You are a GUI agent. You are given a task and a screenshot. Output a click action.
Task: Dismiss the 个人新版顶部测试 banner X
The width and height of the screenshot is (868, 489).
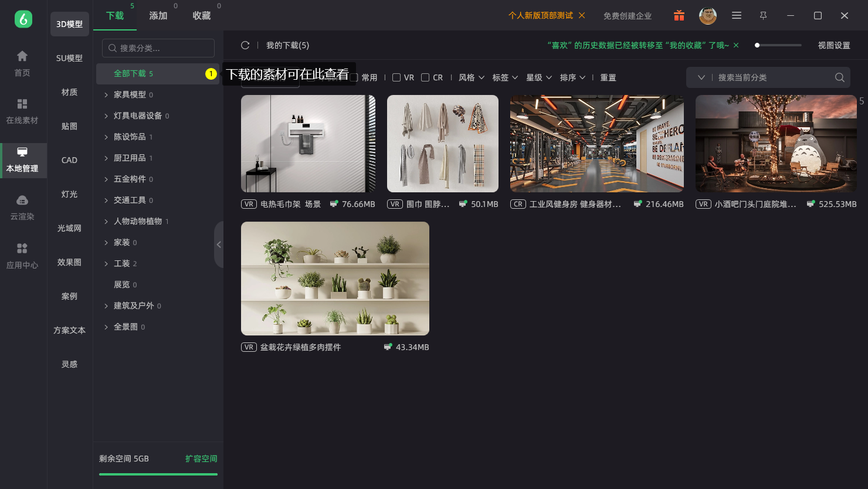pos(582,15)
